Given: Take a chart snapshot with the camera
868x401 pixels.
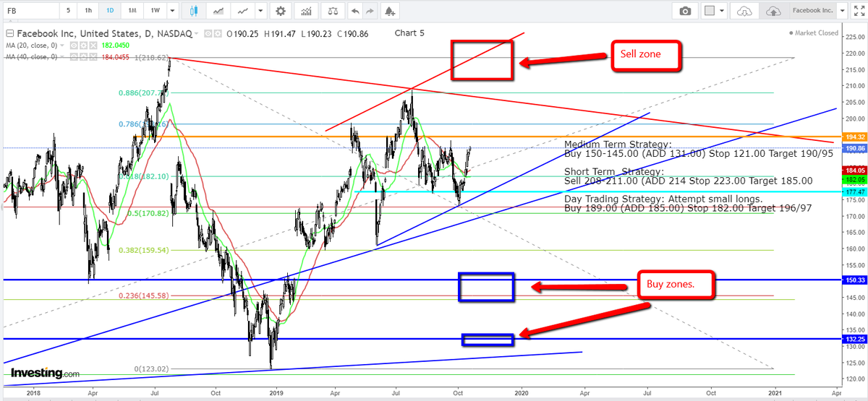Looking at the screenshot, I should coord(684,11).
